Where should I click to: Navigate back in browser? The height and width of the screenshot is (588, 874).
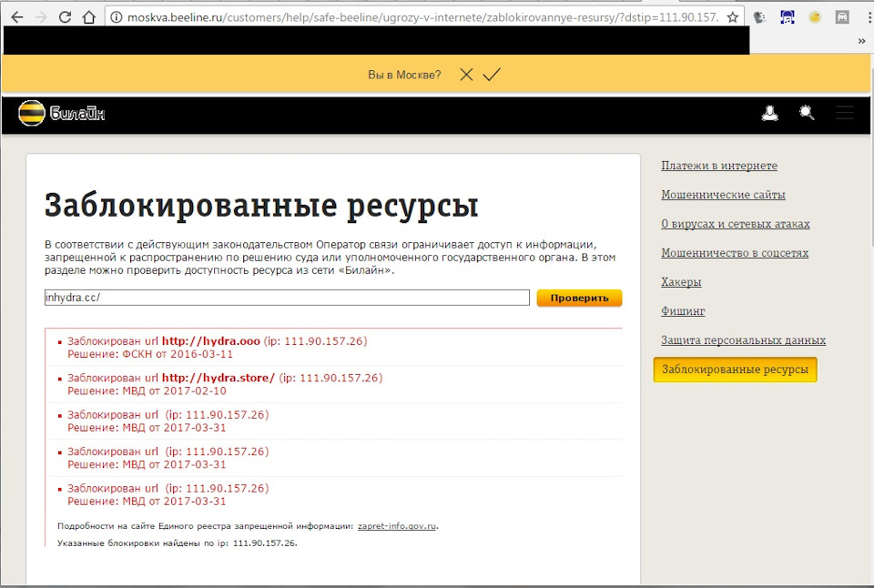[16, 17]
